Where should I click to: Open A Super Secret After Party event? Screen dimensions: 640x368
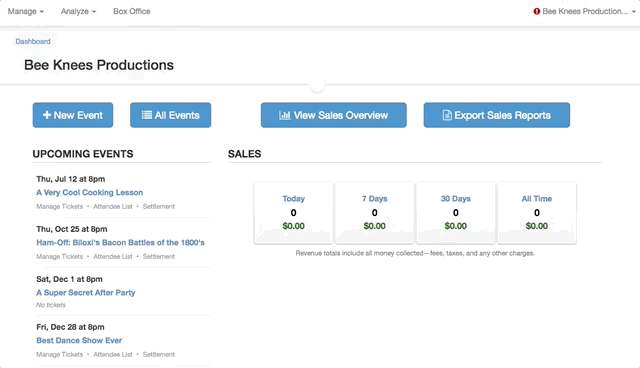(86, 293)
